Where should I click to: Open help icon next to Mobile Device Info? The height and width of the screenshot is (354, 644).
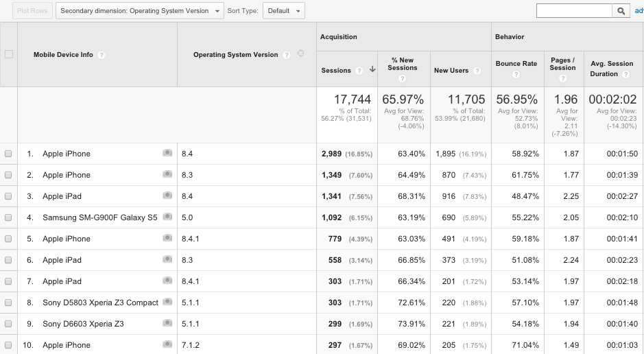[x=101, y=55]
